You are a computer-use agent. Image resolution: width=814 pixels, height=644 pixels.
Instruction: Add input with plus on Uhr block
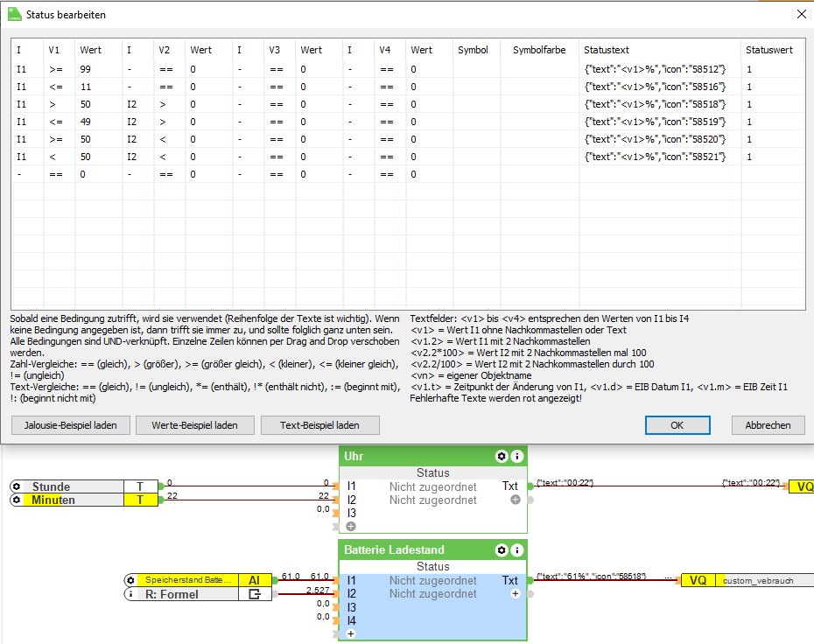point(351,527)
